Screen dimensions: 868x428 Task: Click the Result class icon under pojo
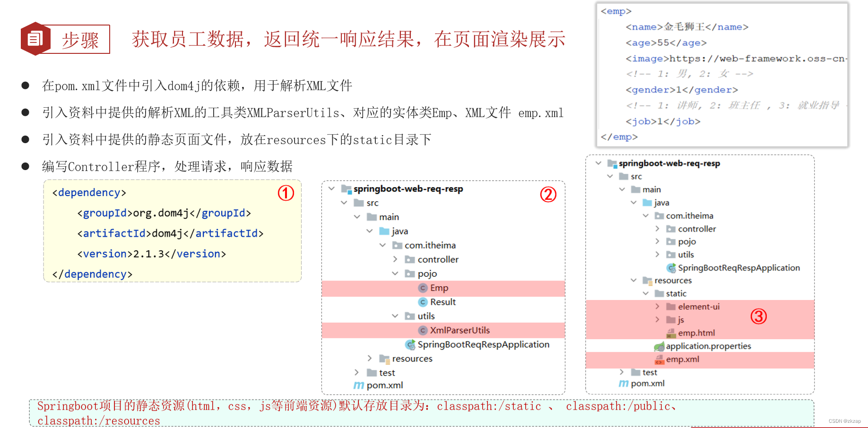click(423, 302)
